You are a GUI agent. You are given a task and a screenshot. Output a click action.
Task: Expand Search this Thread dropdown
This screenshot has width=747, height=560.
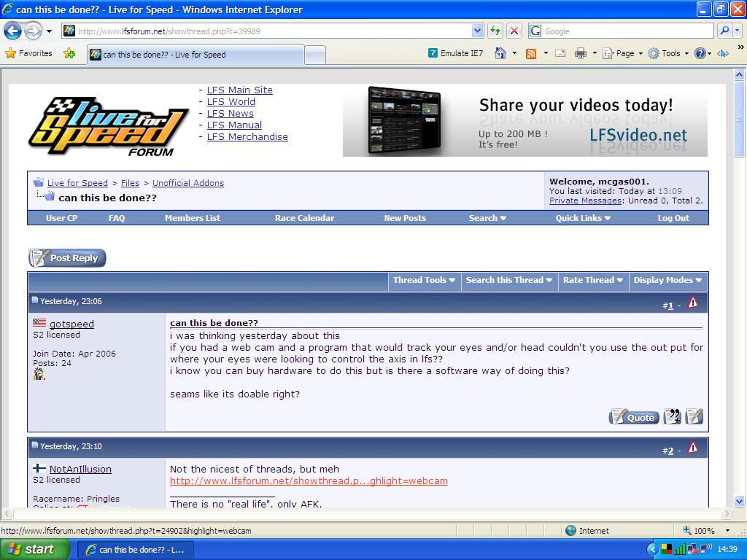click(x=508, y=280)
